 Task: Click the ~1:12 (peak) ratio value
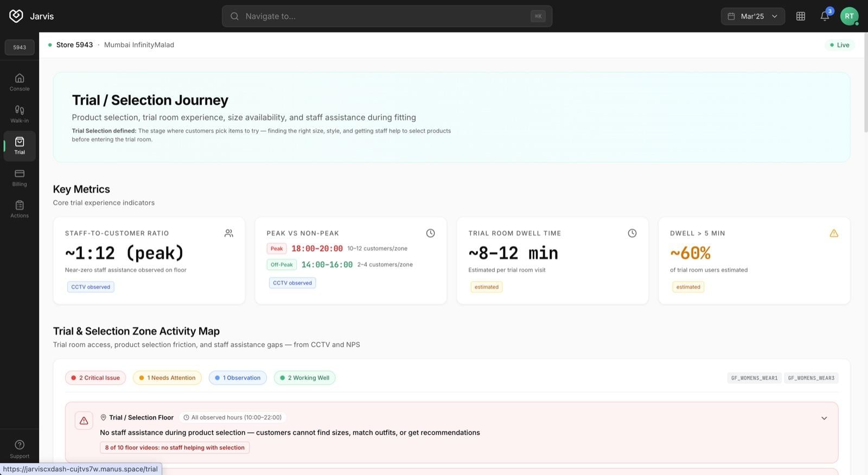tap(124, 253)
